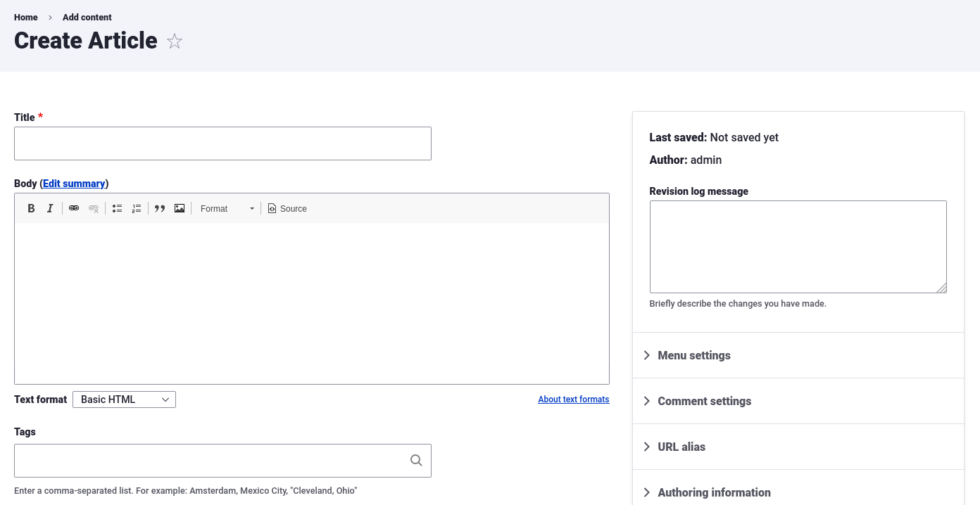Add page to shortcuts with star icon
Screen dimensions: 980x505
175,41
